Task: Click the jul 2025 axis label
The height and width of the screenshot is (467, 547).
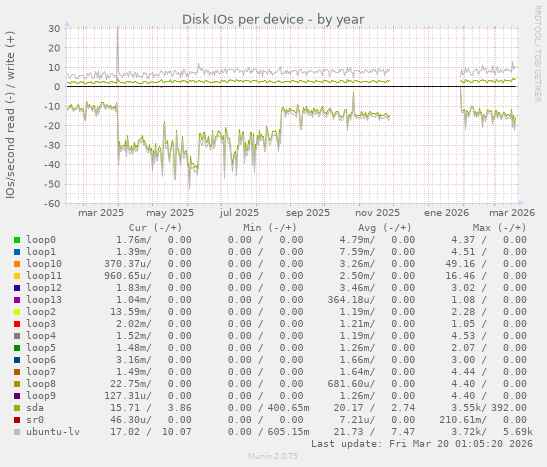Action: pos(239,213)
